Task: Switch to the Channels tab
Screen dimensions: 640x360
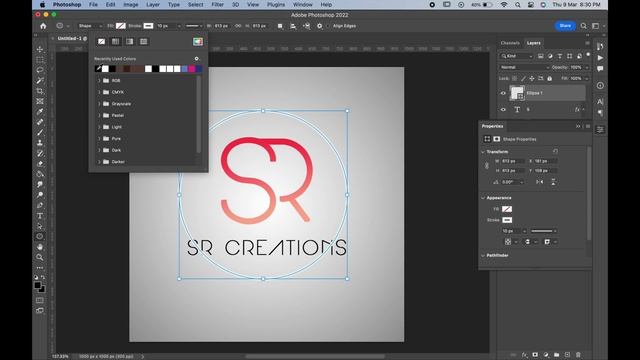Action: point(510,43)
